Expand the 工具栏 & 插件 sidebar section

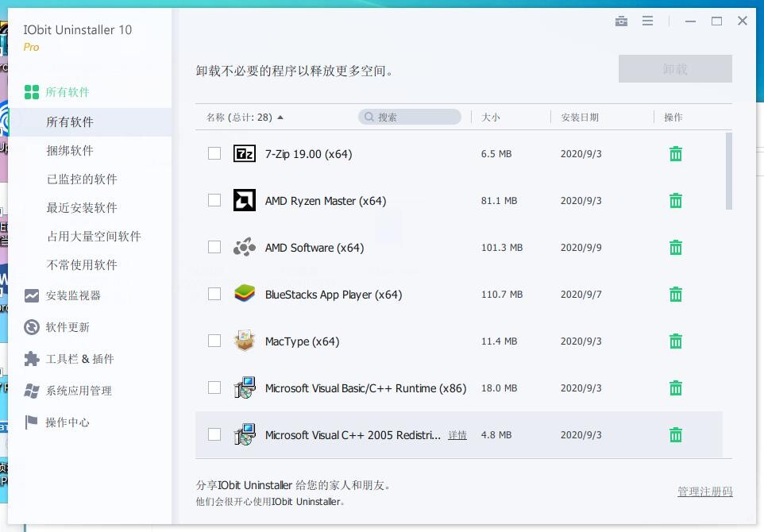pyautogui.click(x=79, y=359)
